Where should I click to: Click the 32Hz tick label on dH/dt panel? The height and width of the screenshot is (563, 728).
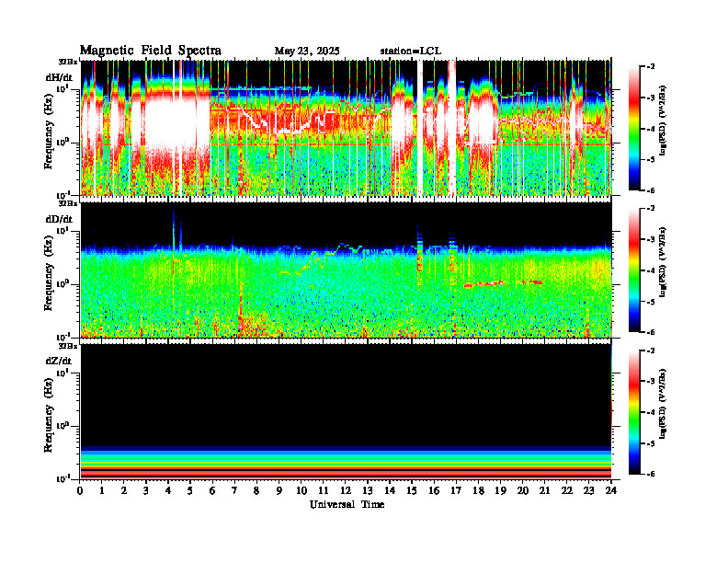coord(68,62)
